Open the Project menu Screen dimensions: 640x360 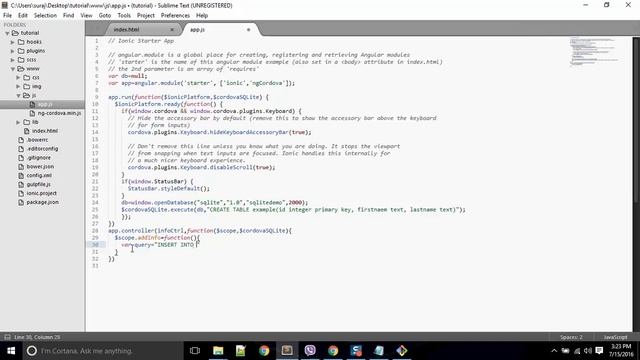click(146, 16)
